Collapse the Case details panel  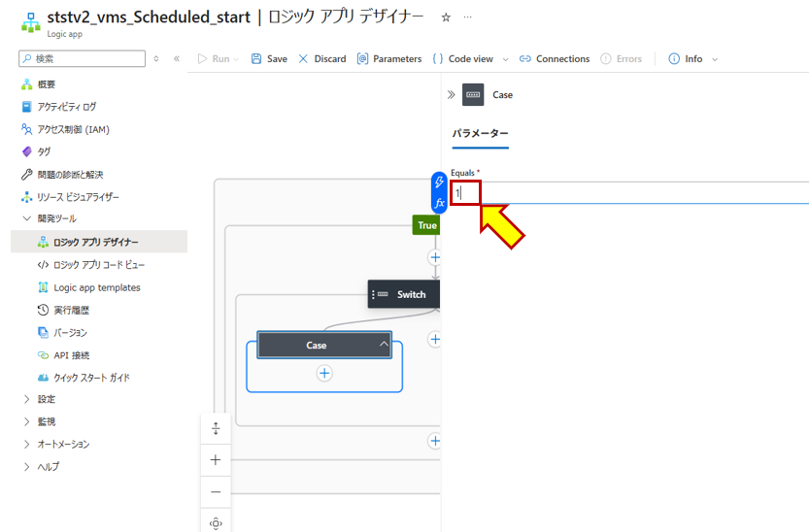[451, 95]
